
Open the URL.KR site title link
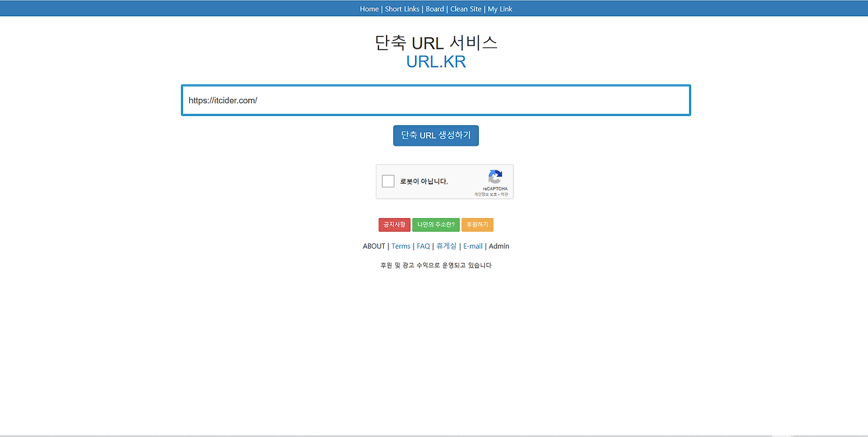pyautogui.click(x=435, y=61)
